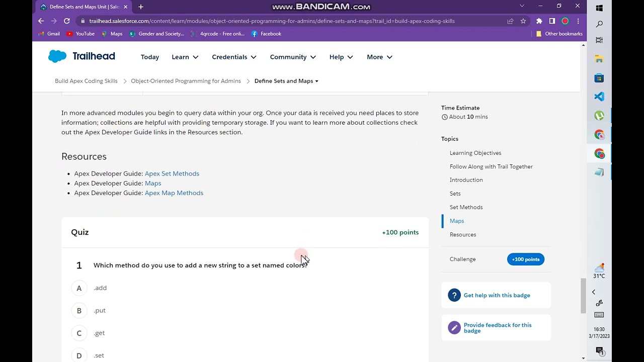The height and width of the screenshot is (362, 644).
Task: Open tab search chevron in title bar
Action: [522, 6]
